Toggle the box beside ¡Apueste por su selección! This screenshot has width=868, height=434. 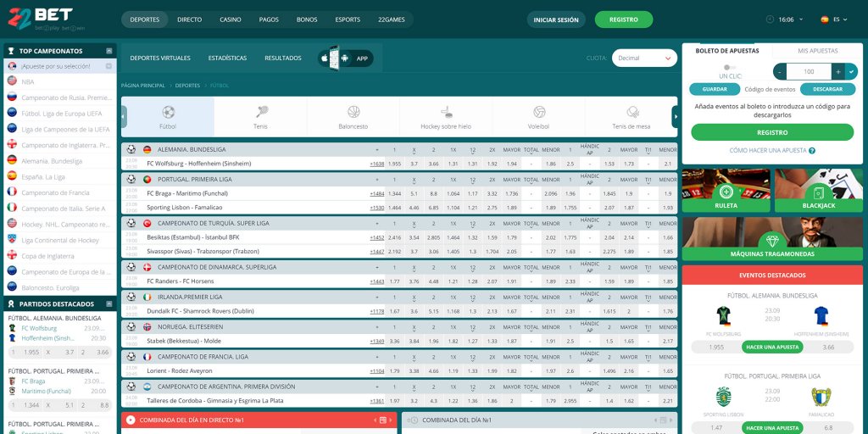click(x=109, y=66)
